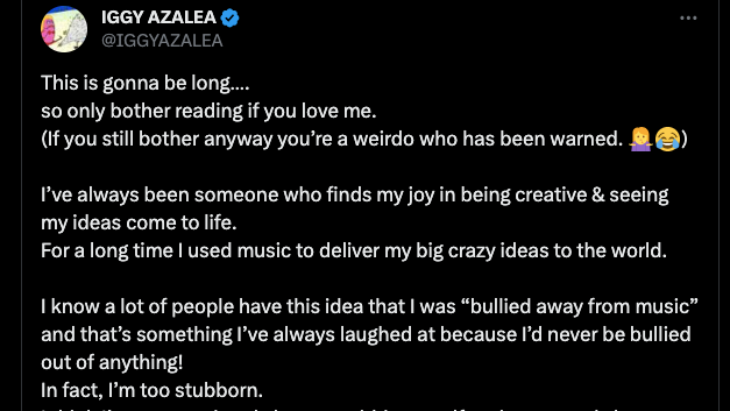
Task: Open the three-dot more options menu
Action: coord(687,19)
